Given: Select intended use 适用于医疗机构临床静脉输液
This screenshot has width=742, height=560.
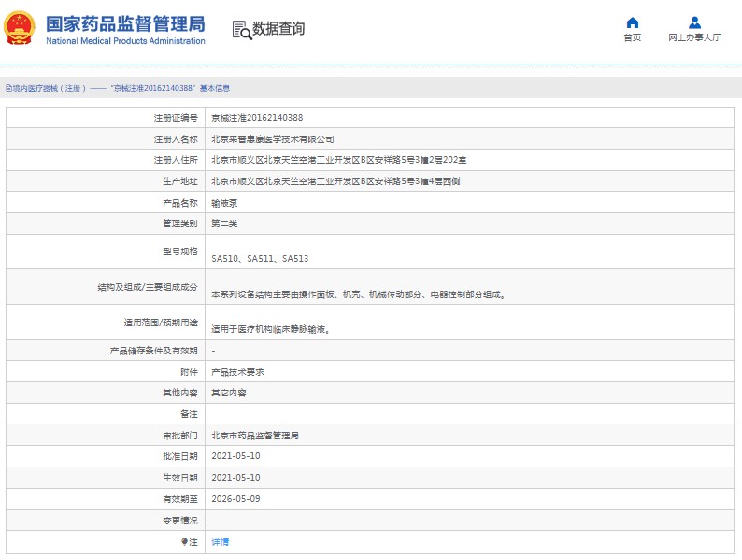Looking at the screenshot, I should click(271, 329).
